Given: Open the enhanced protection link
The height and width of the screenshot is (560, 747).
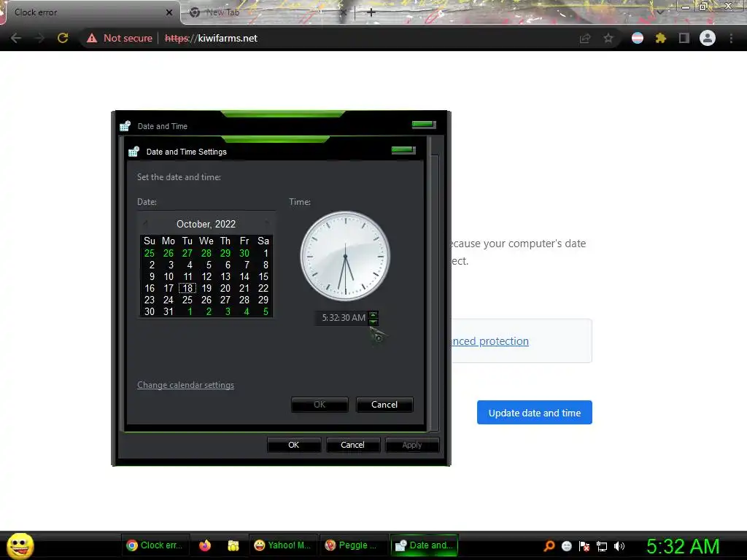Looking at the screenshot, I should pos(489,341).
